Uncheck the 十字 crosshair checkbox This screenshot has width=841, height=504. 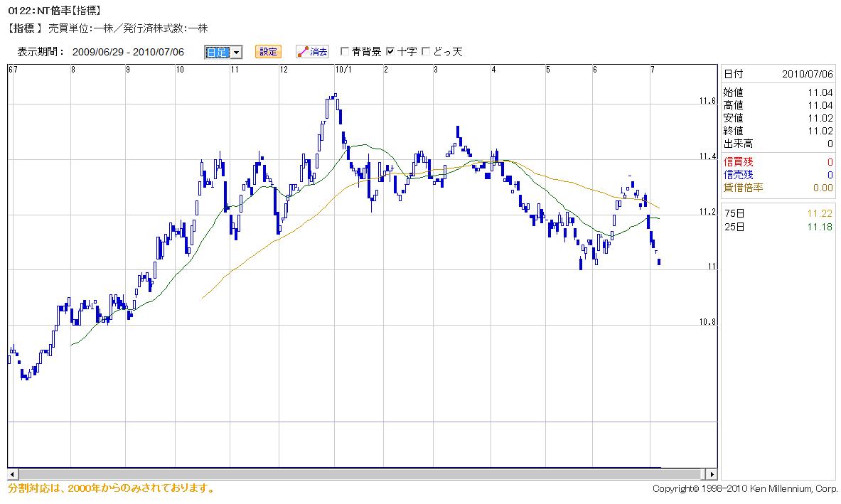pyautogui.click(x=390, y=52)
